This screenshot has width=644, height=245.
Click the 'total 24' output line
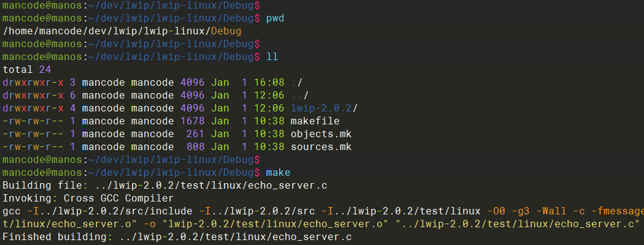27,70
